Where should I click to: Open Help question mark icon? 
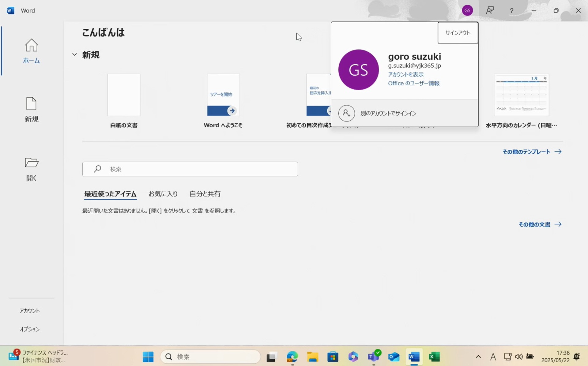(x=511, y=10)
